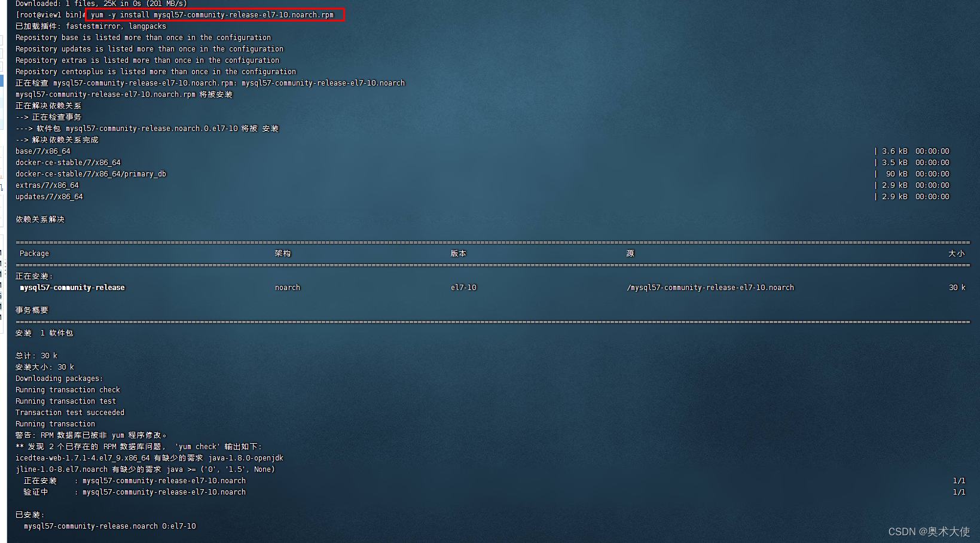Click bold 'mysql57-community-release' package name
The image size is (980, 543).
72,288
